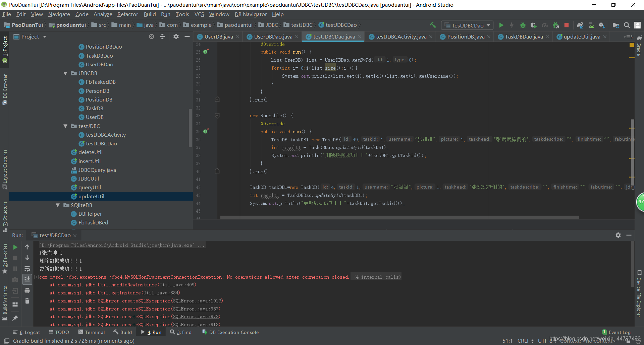Toggle the Favorites tool window
This screenshot has width=644, height=345.
[5, 258]
